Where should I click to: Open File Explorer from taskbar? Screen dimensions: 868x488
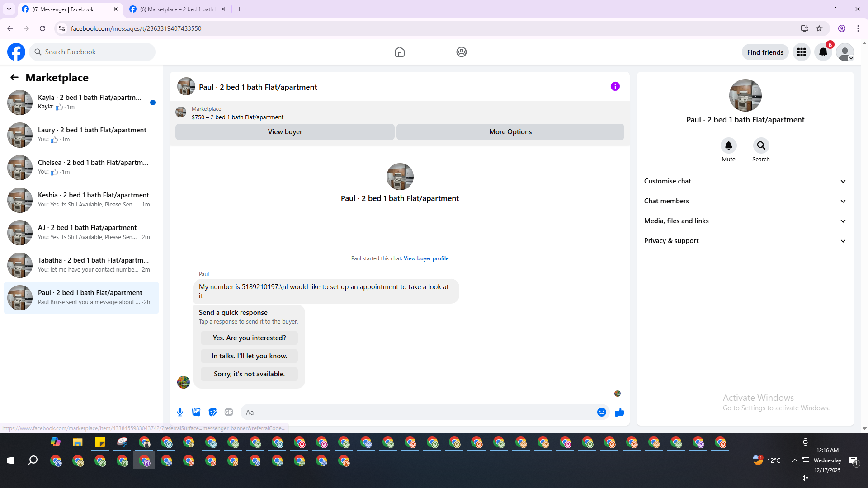tap(78, 442)
